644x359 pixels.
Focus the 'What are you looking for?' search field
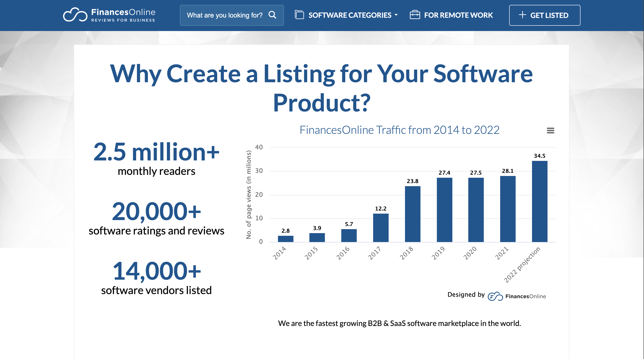pos(232,15)
